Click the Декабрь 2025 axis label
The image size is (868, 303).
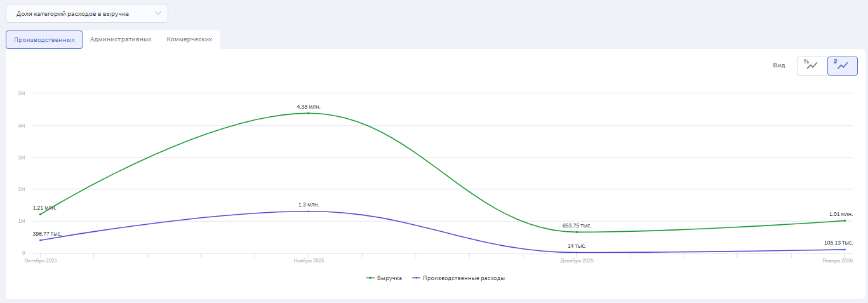(577, 261)
